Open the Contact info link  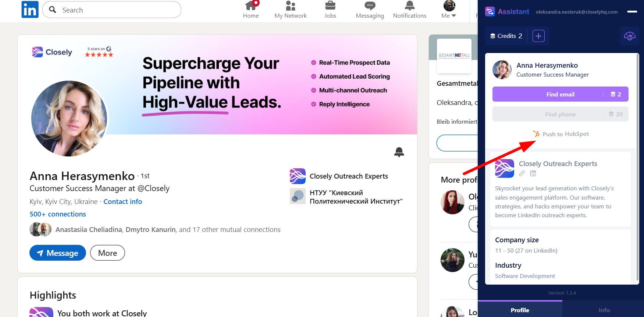click(x=122, y=201)
